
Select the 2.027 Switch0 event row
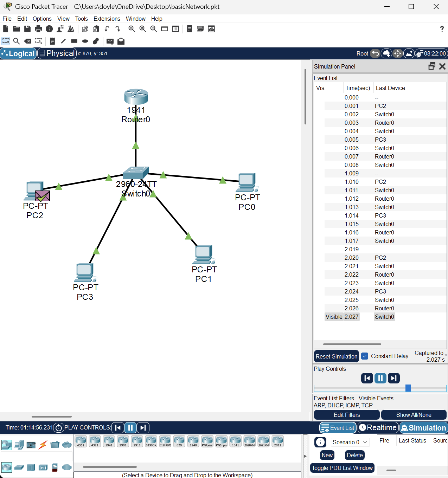360,317
